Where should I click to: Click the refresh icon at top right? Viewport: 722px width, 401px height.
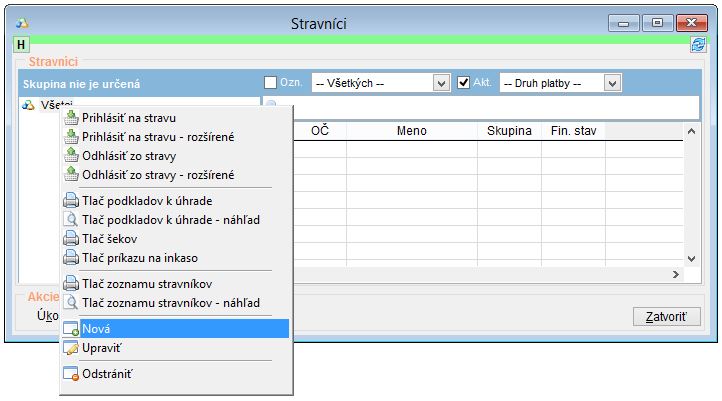pos(698,45)
